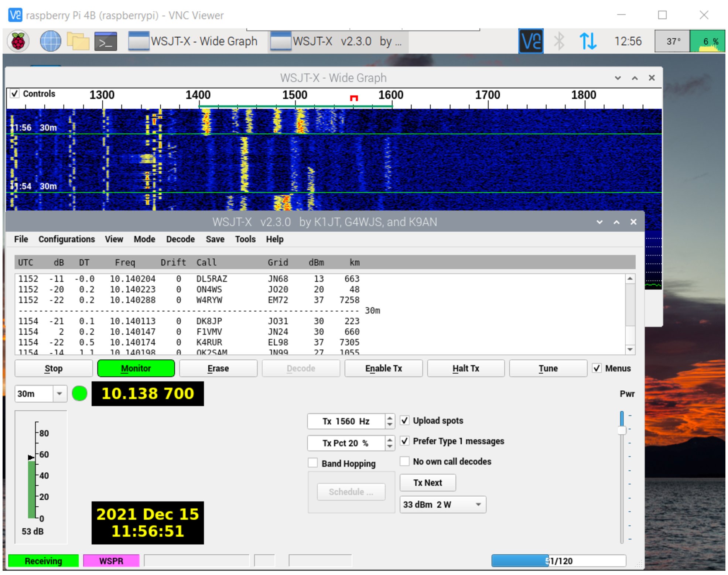Open the Configurations menu
Screen dimensions: 728x575
tap(66, 239)
